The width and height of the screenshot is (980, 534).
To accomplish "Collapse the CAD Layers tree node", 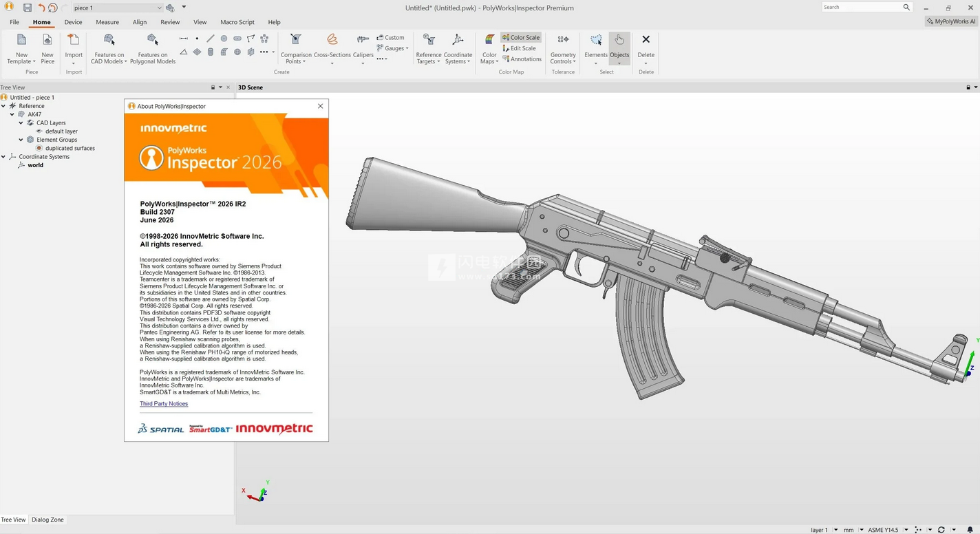I will click(21, 122).
